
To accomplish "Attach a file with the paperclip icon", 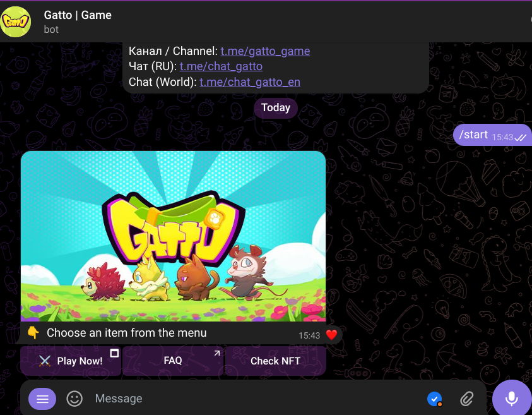I will click(x=467, y=399).
